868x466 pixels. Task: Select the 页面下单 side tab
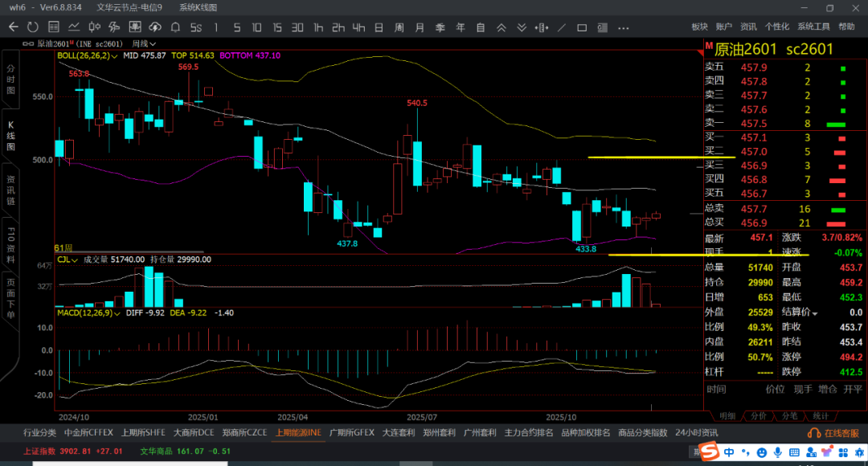(x=10, y=299)
